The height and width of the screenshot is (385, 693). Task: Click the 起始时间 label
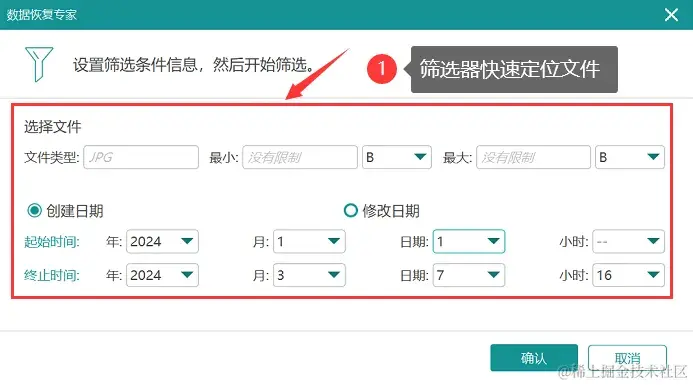(52, 242)
